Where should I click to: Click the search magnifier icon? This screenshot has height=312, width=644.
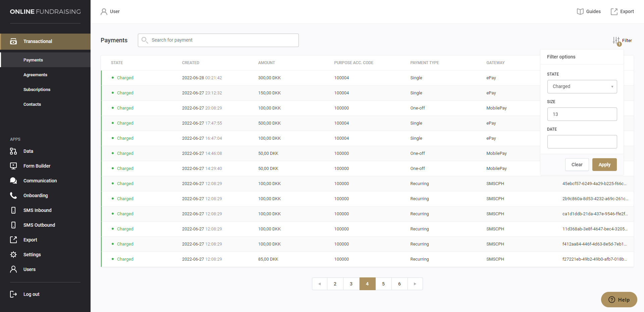point(145,40)
